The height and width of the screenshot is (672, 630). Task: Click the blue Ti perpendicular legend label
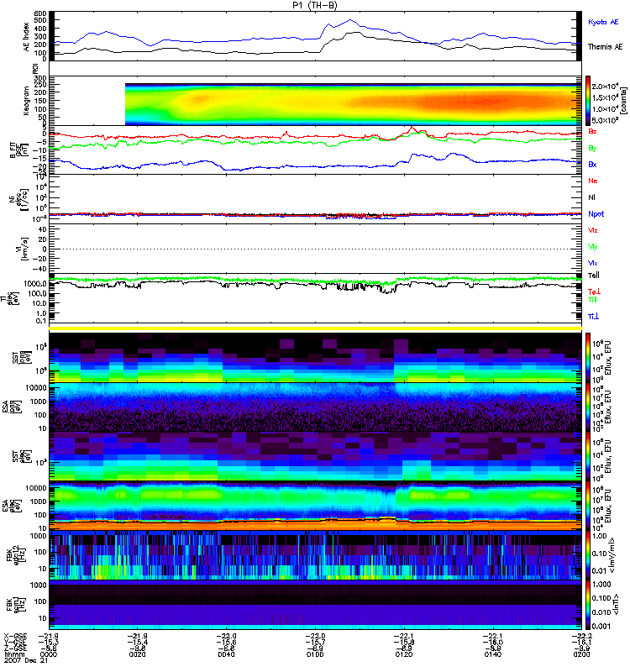pos(593,317)
